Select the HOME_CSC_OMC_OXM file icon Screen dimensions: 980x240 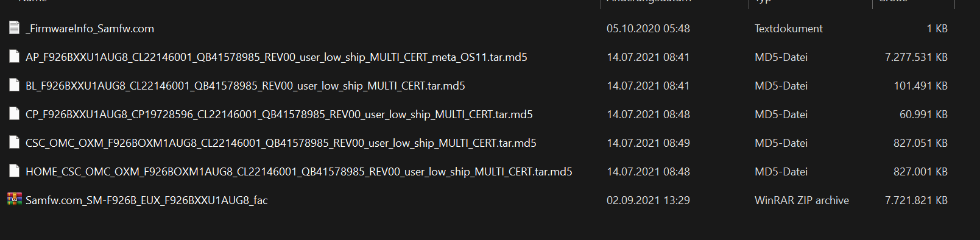pos(15,171)
